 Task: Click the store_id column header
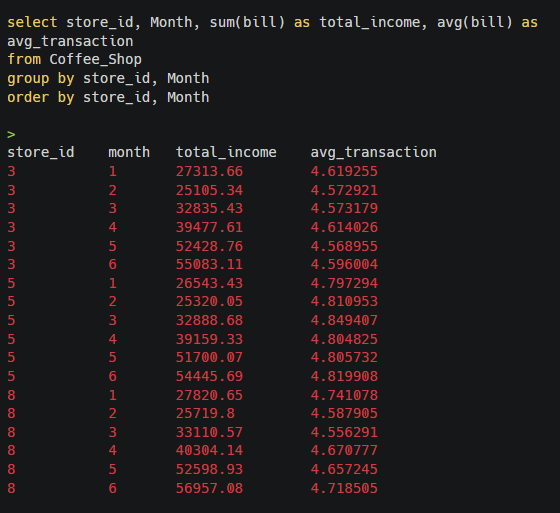point(41,153)
